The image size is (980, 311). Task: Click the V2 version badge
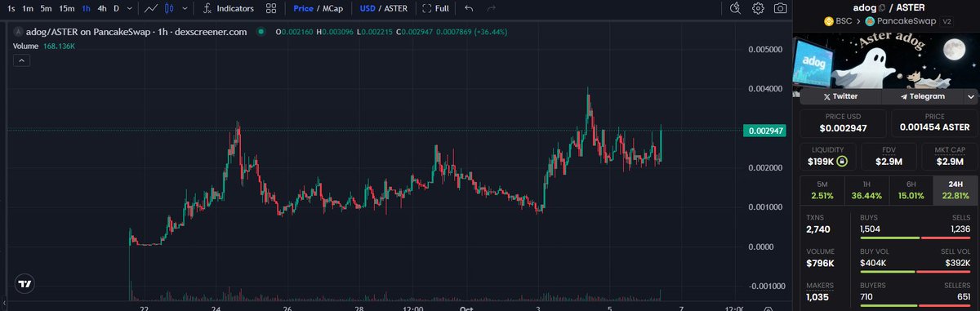(x=947, y=21)
